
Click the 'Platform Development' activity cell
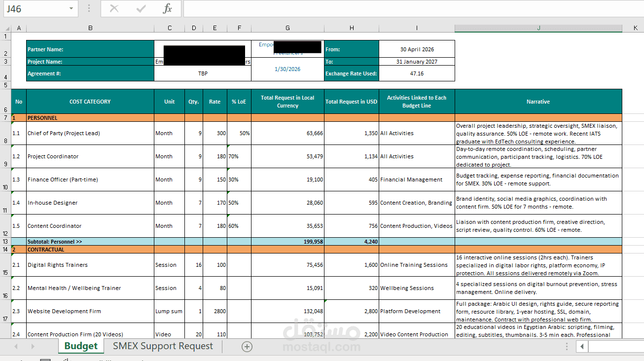[x=417, y=311]
